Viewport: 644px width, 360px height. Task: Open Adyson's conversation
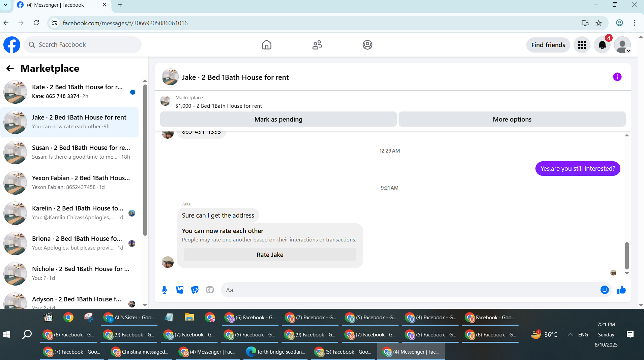pos(69,300)
